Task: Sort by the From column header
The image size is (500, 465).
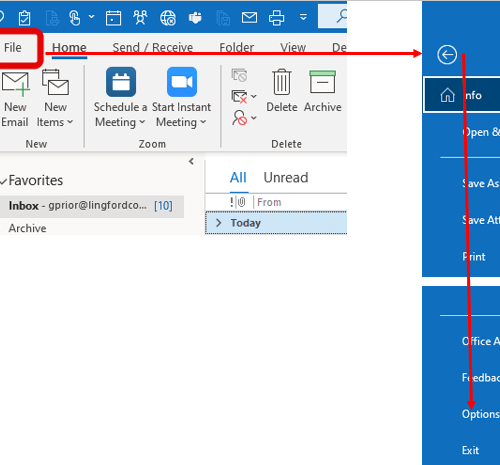Action: click(269, 202)
